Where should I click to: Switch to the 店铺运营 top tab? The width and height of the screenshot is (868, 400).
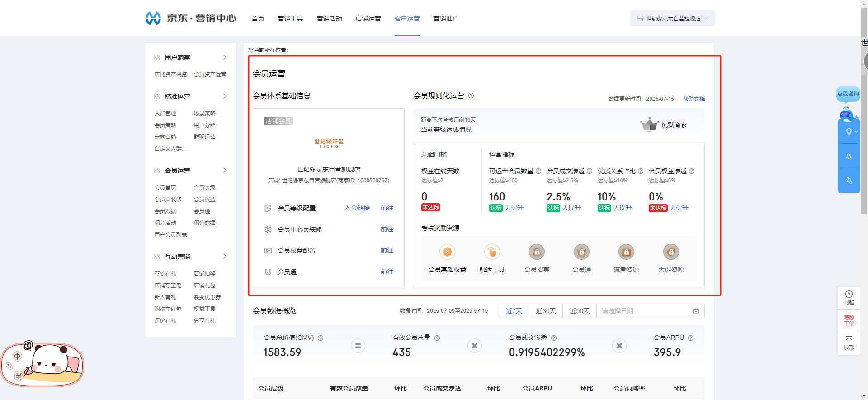(x=368, y=19)
